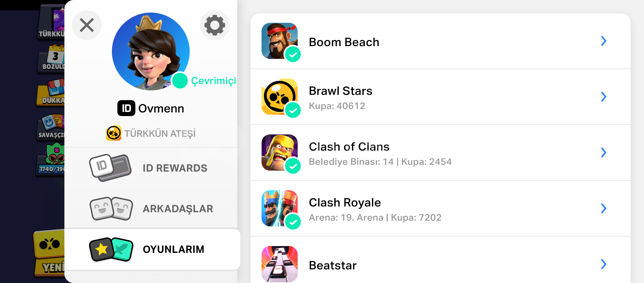The width and height of the screenshot is (644, 283).
Task: Tap the profile avatar picture
Action: tap(151, 51)
